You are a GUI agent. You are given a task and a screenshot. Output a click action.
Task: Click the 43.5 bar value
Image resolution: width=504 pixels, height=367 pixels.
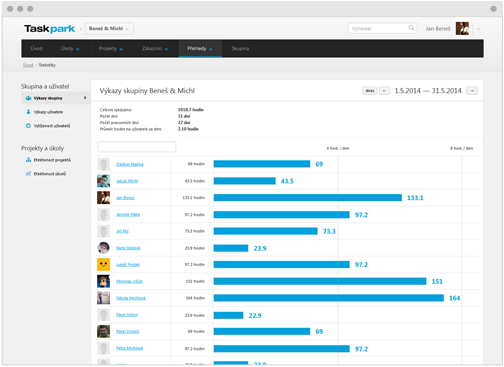(287, 181)
